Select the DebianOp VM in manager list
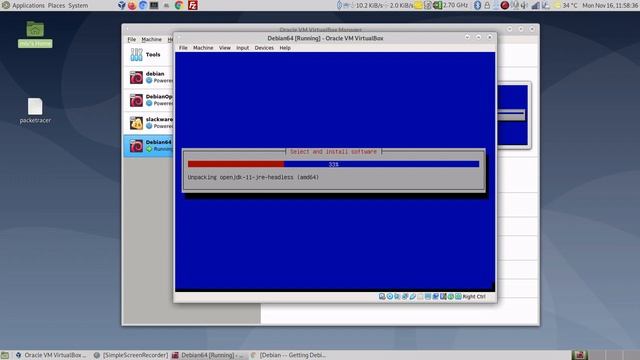 pos(148,100)
